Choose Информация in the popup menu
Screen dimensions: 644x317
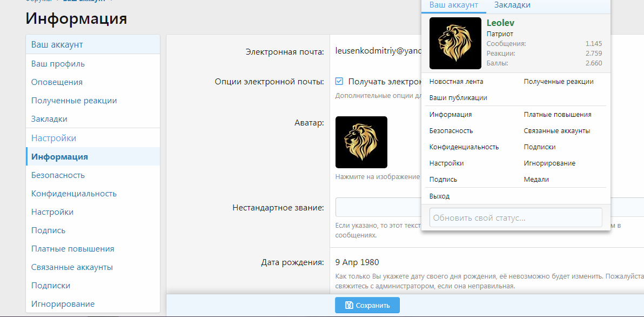point(451,114)
